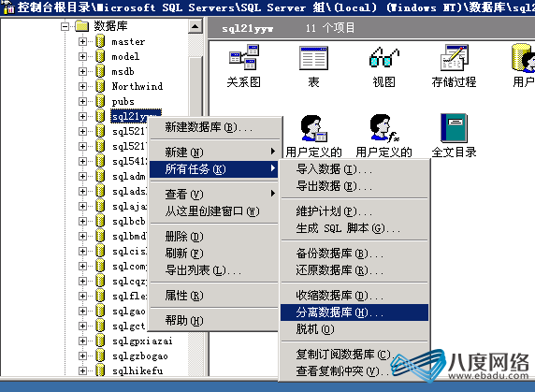
Task: Select the msdb database tree item
Action: coord(123,72)
